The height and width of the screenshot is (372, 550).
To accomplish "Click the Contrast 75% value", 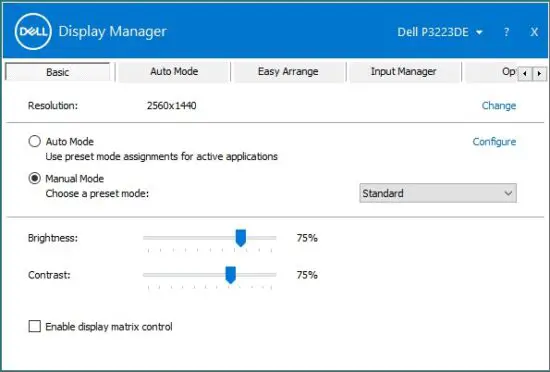I will pyautogui.click(x=307, y=275).
